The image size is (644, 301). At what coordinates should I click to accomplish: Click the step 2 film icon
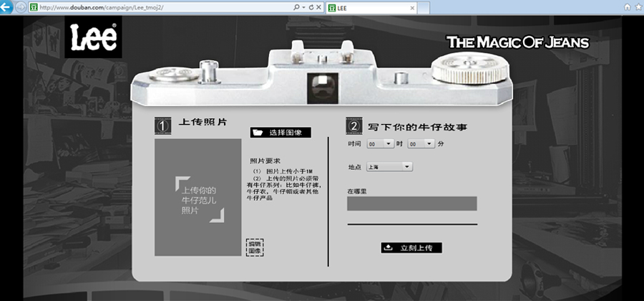coord(354,126)
